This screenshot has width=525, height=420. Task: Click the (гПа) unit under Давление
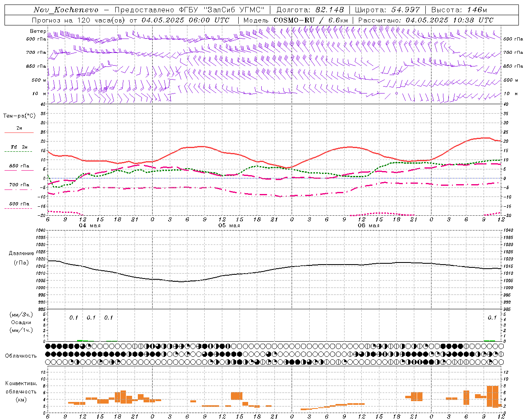click(x=21, y=263)
